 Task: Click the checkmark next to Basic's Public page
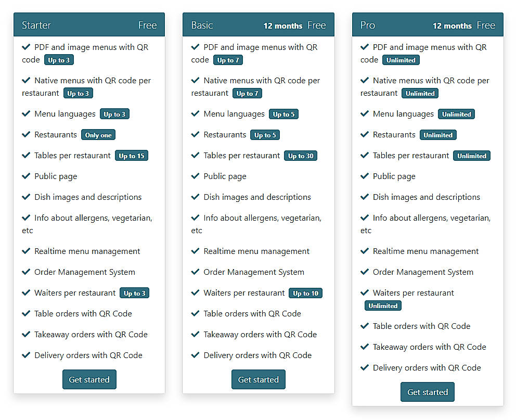(195, 176)
